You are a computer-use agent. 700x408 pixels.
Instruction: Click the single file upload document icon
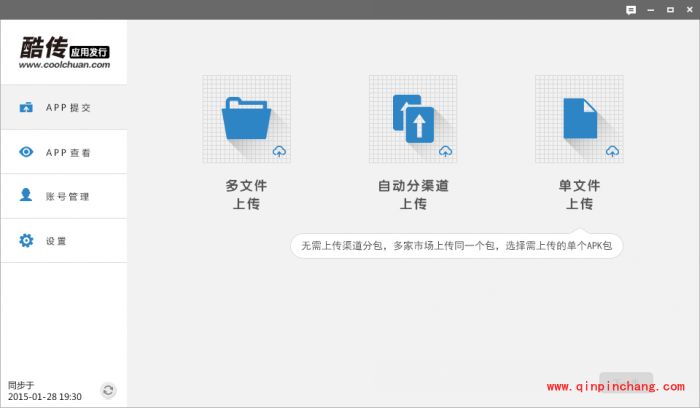(x=579, y=119)
